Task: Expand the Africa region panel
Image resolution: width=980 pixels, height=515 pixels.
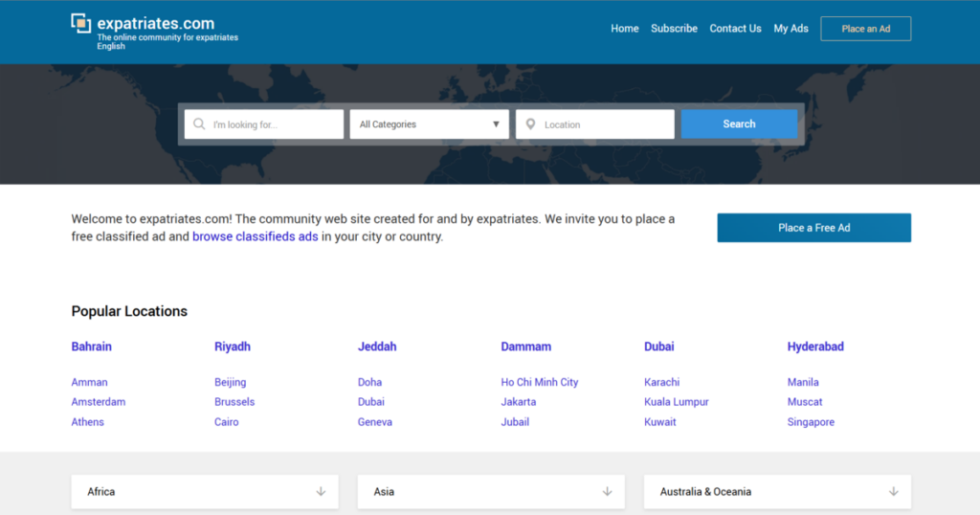Action: pyautogui.click(x=205, y=491)
